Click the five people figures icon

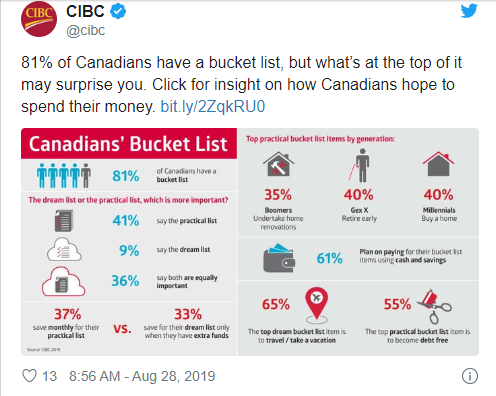click(x=64, y=175)
